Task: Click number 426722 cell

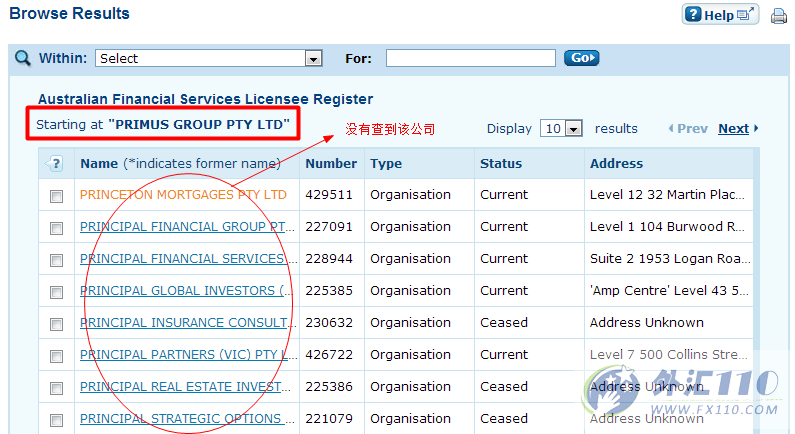Action: tap(329, 354)
